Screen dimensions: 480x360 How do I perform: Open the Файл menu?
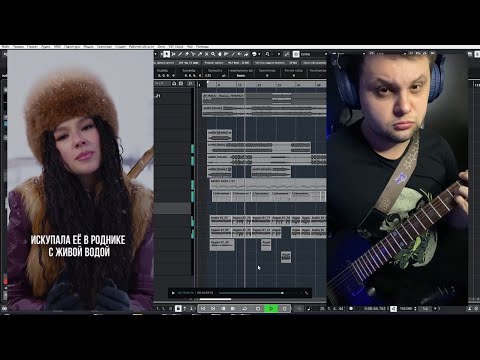[x=6, y=47]
